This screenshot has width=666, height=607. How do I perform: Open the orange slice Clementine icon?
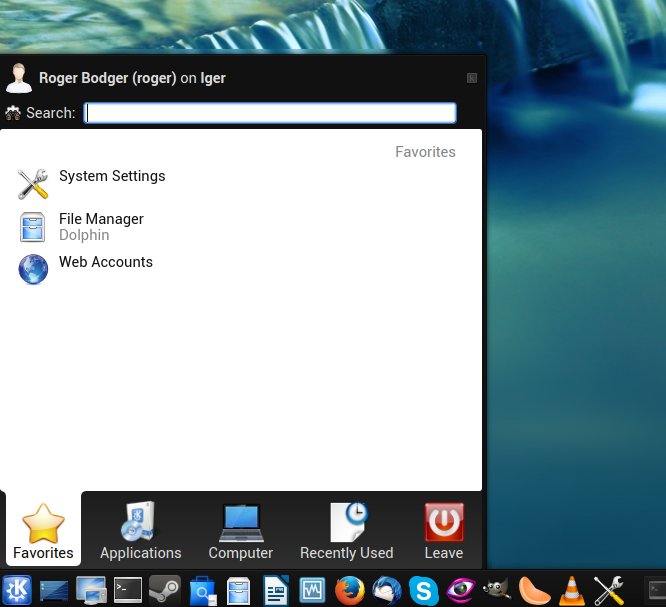point(534,590)
